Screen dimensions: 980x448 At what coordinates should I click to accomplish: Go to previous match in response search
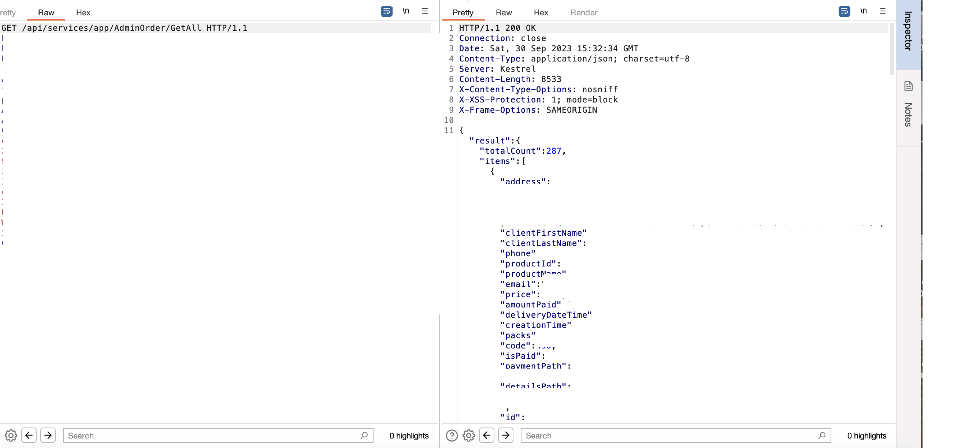487,435
